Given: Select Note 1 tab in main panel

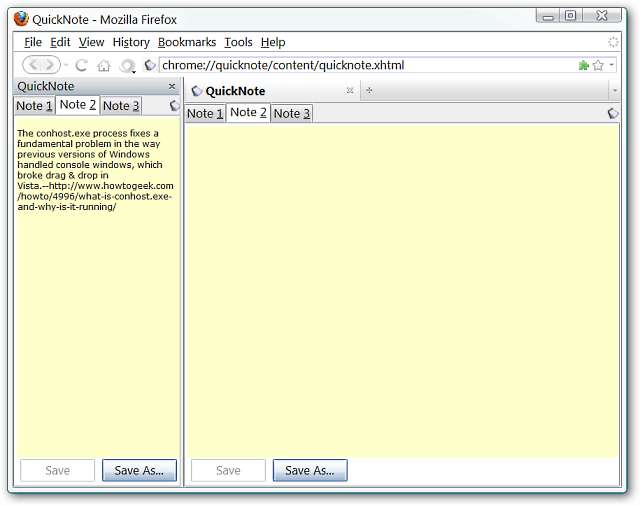Looking at the screenshot, I should click(x=205, y=113).
